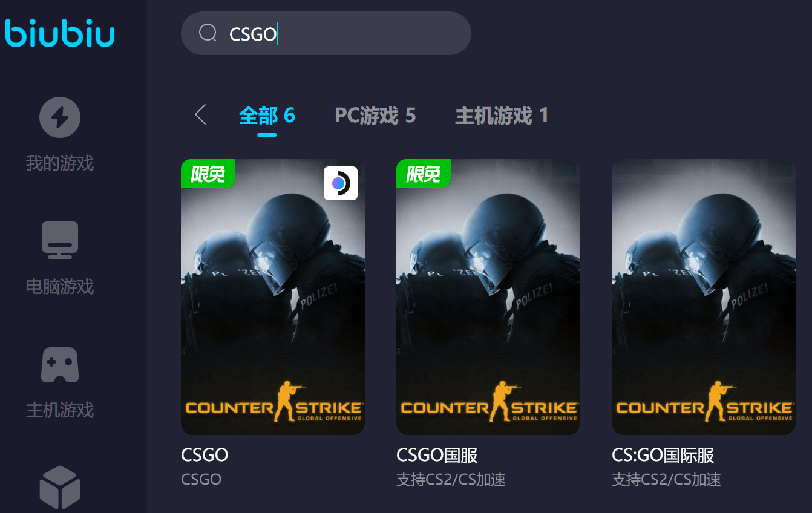Select the first CSGO cover thumbnail
Viewport: 812px width, 513px height.
click(x=273, y=297)
